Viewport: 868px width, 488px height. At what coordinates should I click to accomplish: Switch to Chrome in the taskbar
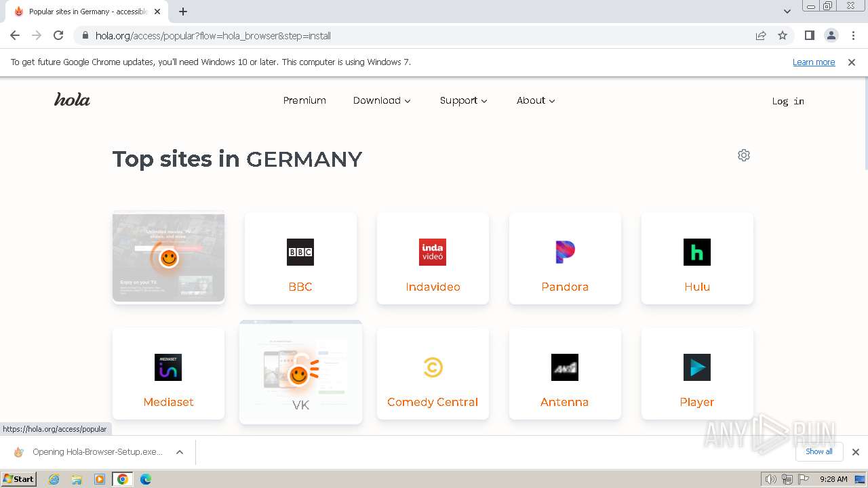click(x=123, y=479)
